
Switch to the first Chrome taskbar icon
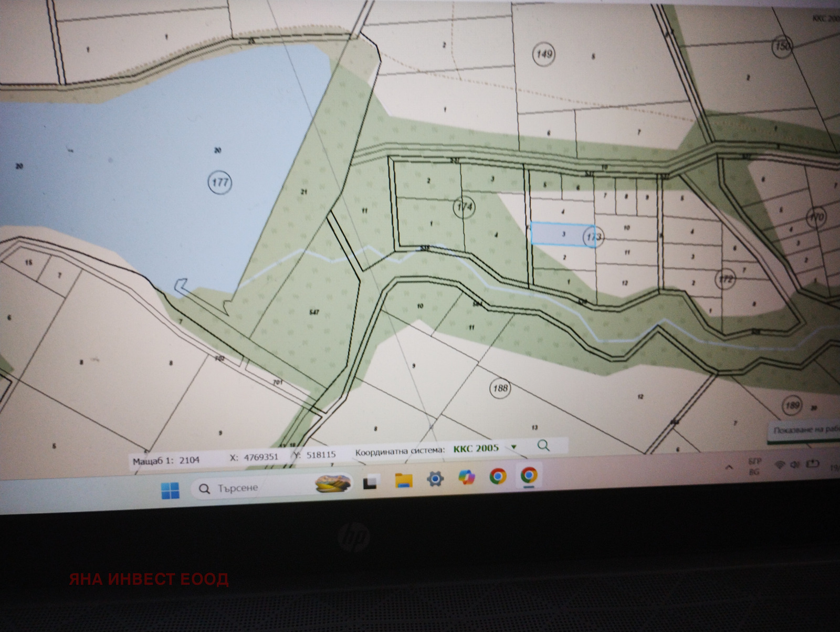pyautogui.click(x=498, y=476)
